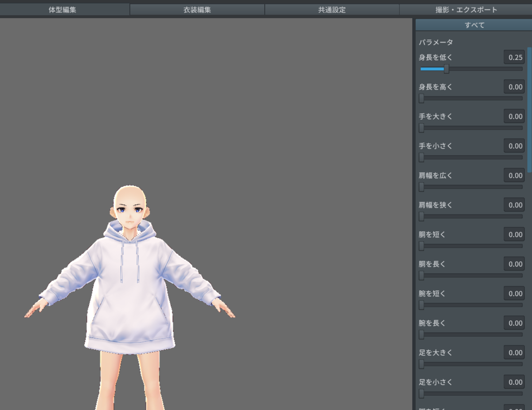
Task: Click the 手を大きく slider track
Action: (471, 128)
